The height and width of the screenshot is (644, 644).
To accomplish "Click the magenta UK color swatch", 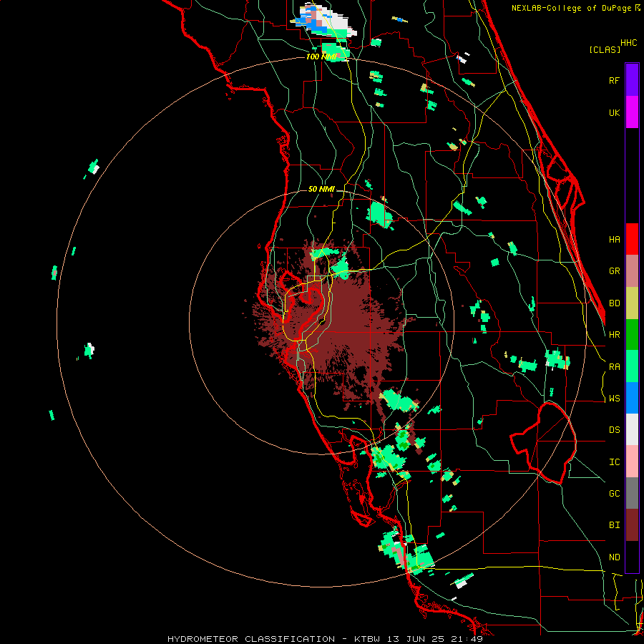I will click(632, 112).
